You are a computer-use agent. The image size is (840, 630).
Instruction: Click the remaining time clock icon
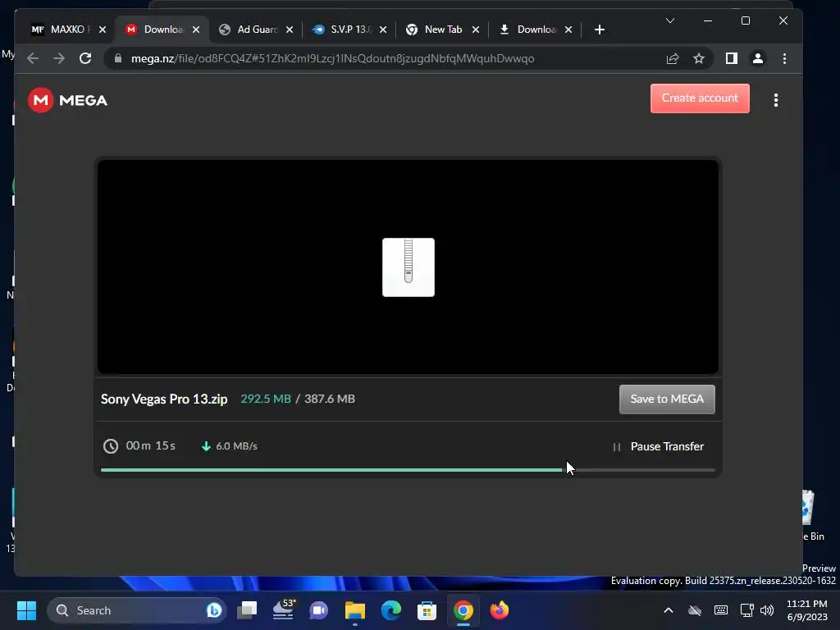tap(111, 446)
